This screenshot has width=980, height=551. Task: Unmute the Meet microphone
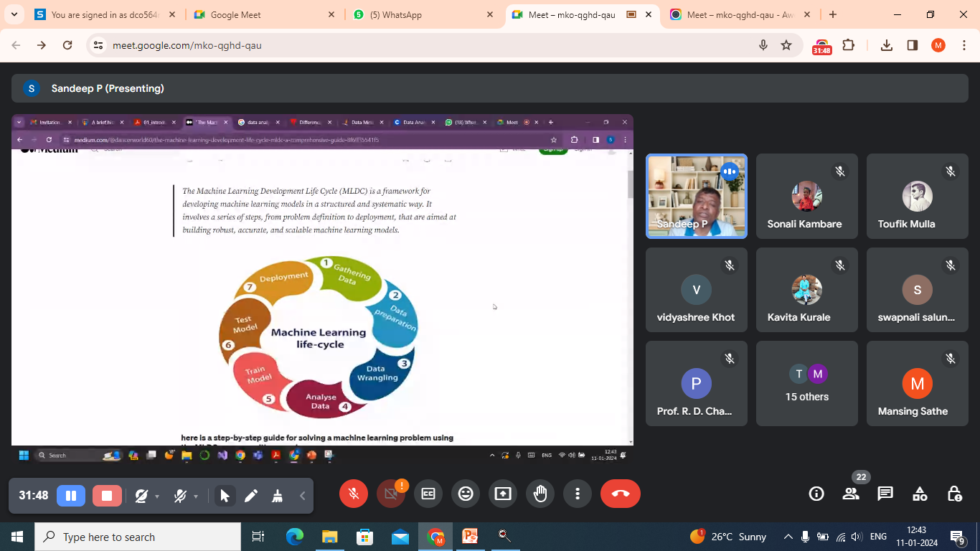(354, 494)
